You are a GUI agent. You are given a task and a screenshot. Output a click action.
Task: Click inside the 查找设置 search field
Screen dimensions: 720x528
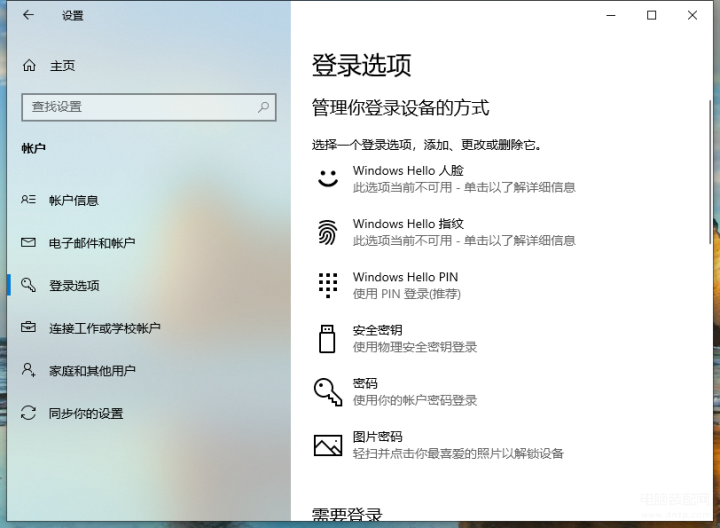click(x=149, y=107)
